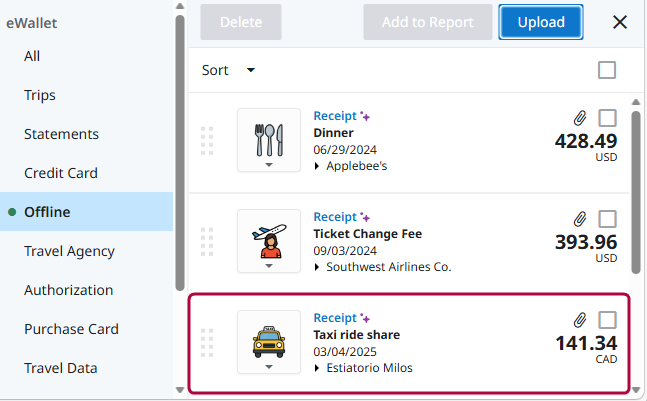Select Travel Data in sidebar
Screen dimensions: 647x401
pos(86,368)
